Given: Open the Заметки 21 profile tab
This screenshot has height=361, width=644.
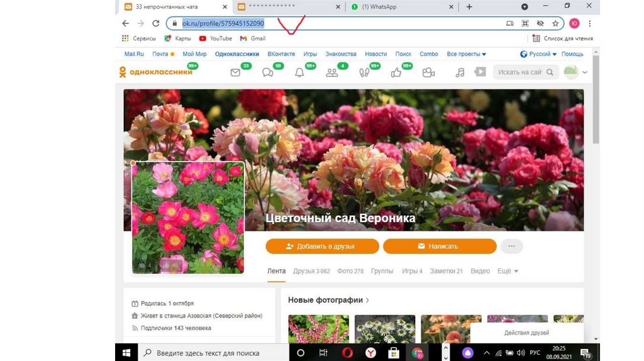Looking at the screenshot, I should coord(446,271).
